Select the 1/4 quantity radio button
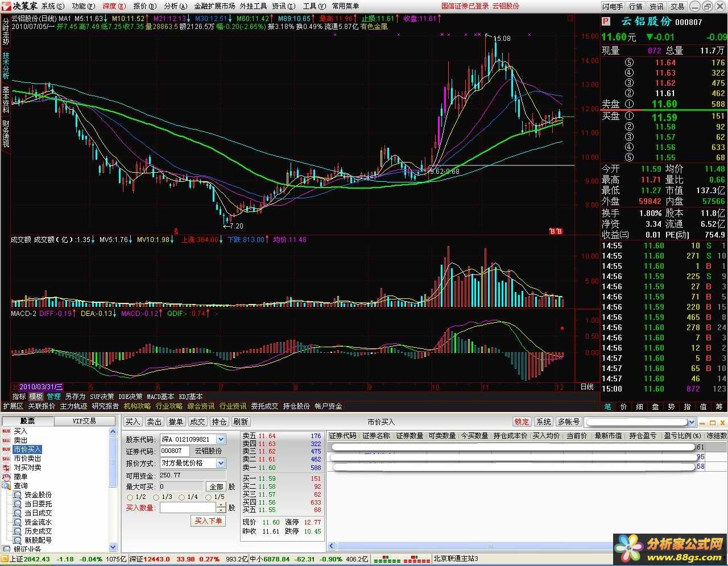The height and width of the screenshot is (566, 728). click(182, 498)
